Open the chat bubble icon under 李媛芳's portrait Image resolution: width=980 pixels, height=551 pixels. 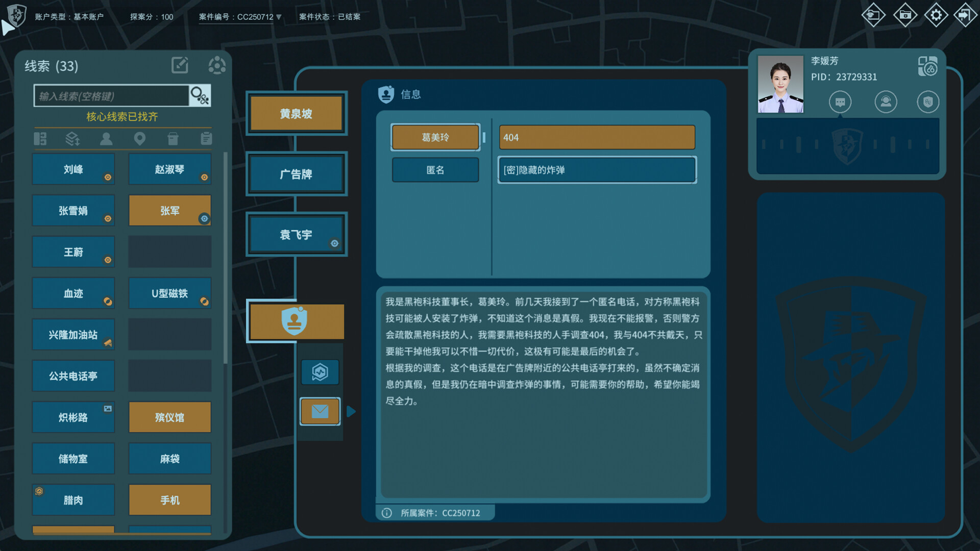(840, 102)
